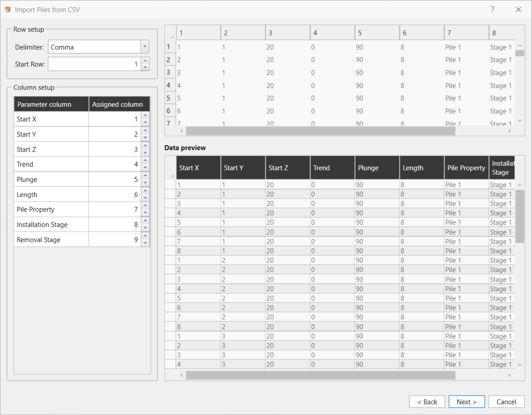The width and height of the screenshot is (532, 415).
Task: Open the Delimiter dropdown
Action: click(x=145, y=47)
